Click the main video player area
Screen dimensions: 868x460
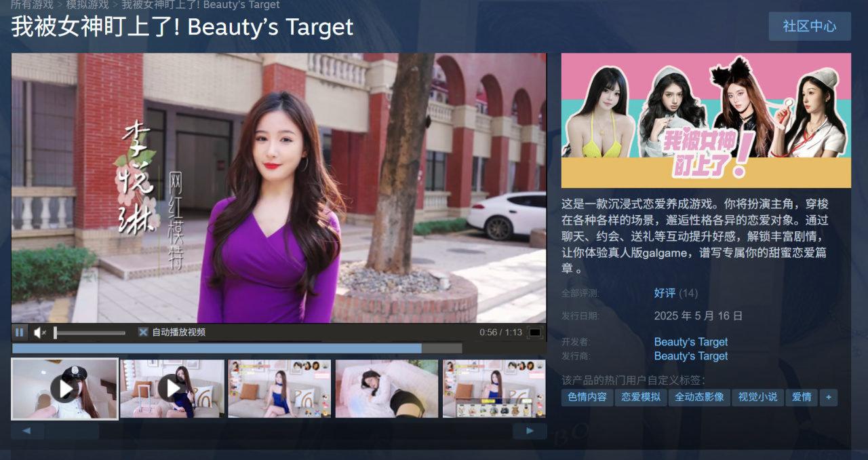point(279,188)
